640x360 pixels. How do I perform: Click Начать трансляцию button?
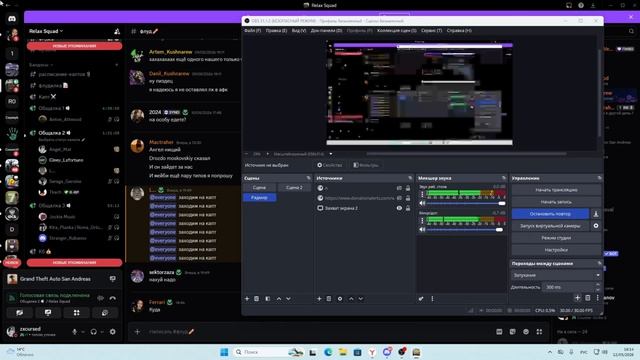click(x=556, y=190)
